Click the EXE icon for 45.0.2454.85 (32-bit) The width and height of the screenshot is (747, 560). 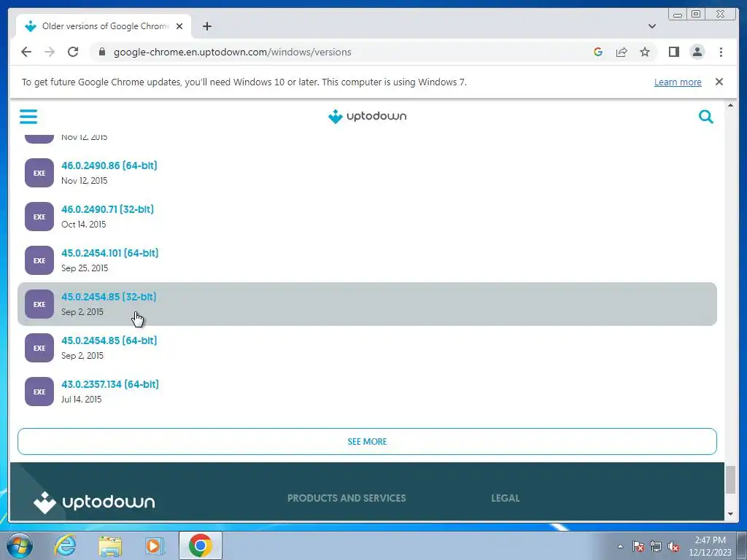(x=39, y=304)
